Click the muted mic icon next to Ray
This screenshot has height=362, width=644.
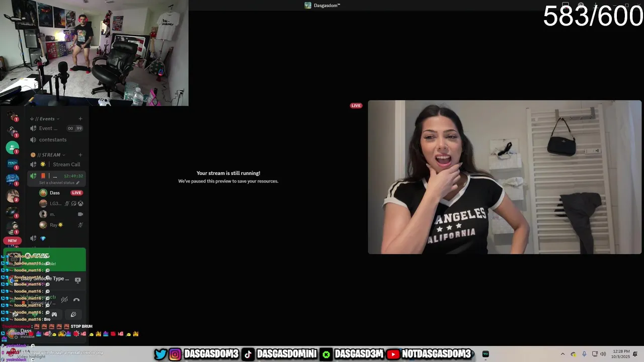(80, 225)
